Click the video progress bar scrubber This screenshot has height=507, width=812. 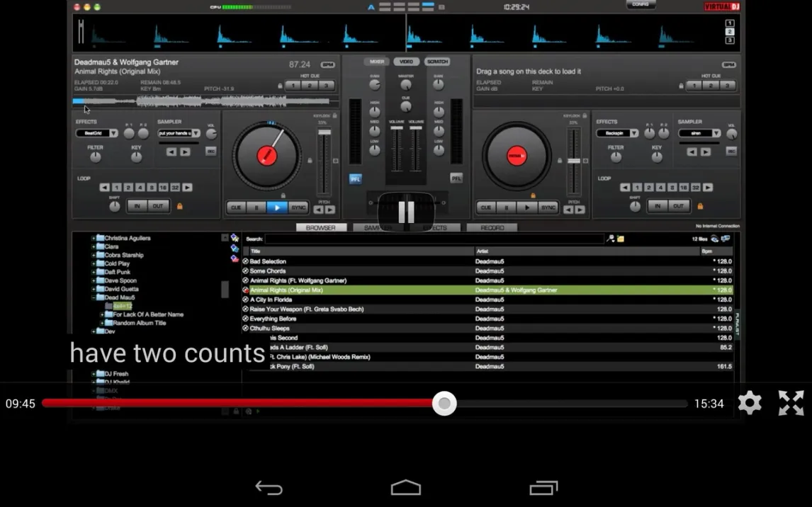[x=444, y=403]
